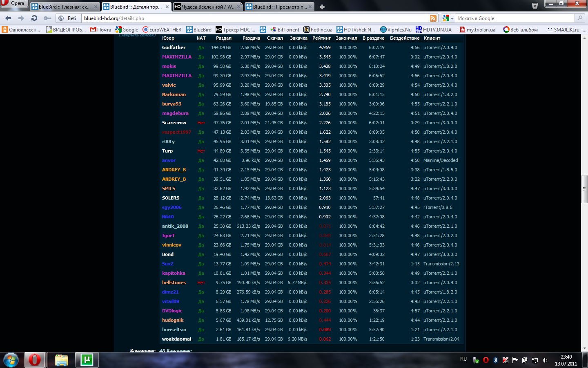Go back with the browser back arrow
The width and height of the screenshot is (588, 368).
pyautogui.click(x=8, y=18)
